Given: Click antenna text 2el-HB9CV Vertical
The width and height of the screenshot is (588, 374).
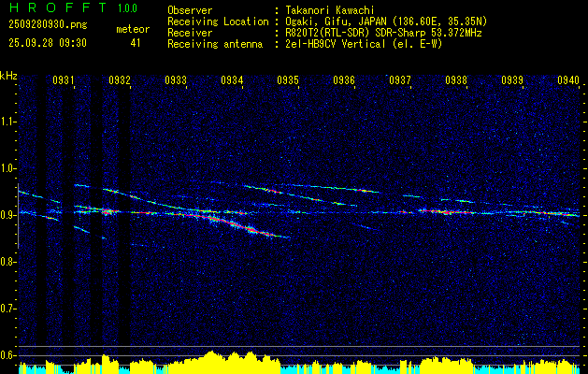Looking at the screenshot, I should point(336,44).
